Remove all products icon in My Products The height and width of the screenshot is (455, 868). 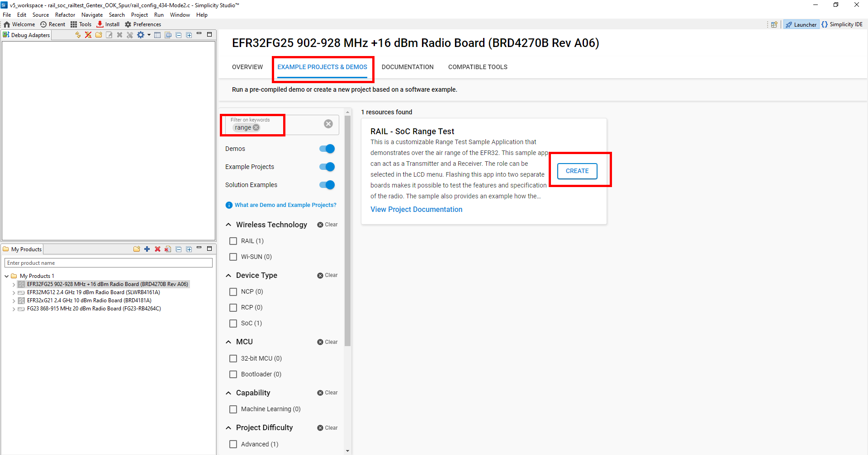click(x=168, y=249)
